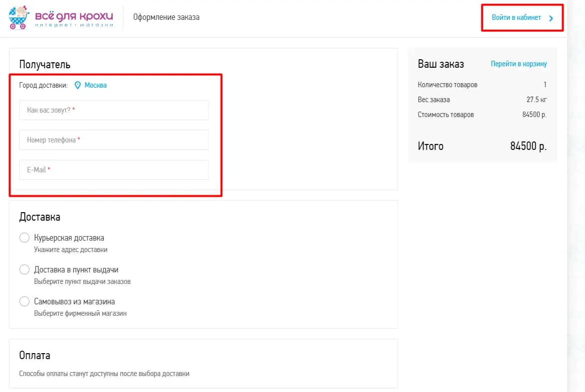Change delivery city by clicking Москва
Screen dimensions: 585x392
(x=95, y=85)
